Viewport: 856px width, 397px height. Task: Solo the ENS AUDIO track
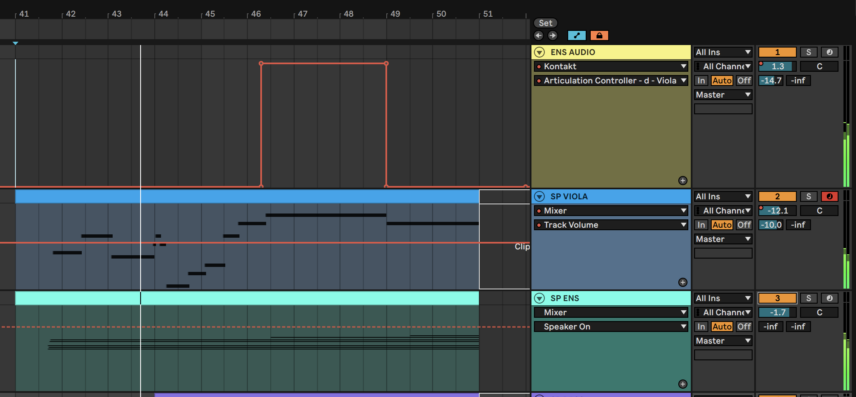tap(809, 52)
